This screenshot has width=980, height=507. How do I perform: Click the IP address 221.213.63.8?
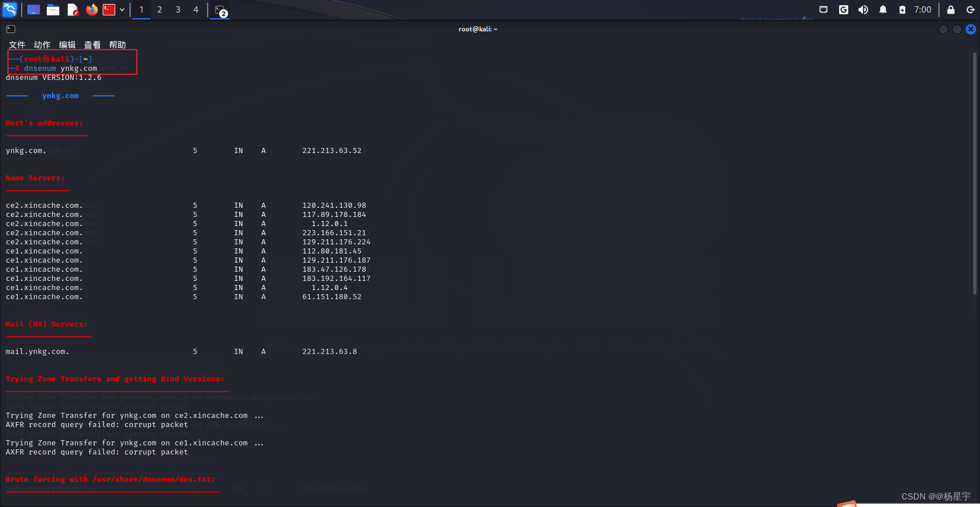coord(330,352)
